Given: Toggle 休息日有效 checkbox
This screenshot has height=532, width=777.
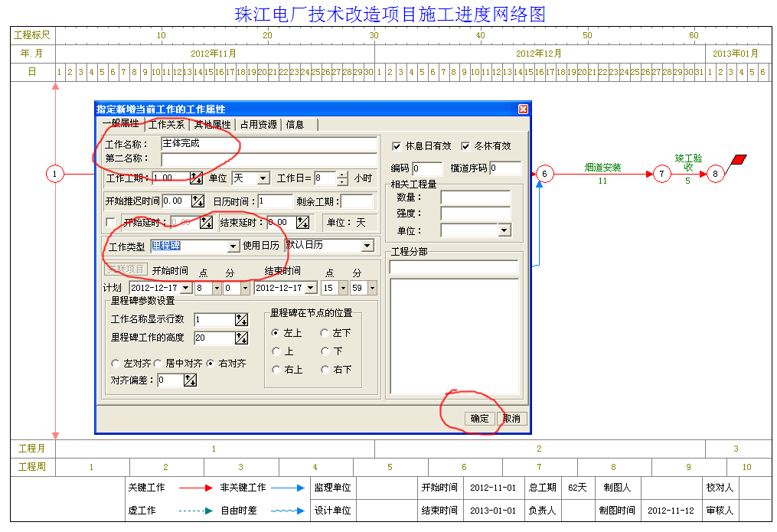Looking at the screenshot, I should pyautogui.click(x=397, y=146).
